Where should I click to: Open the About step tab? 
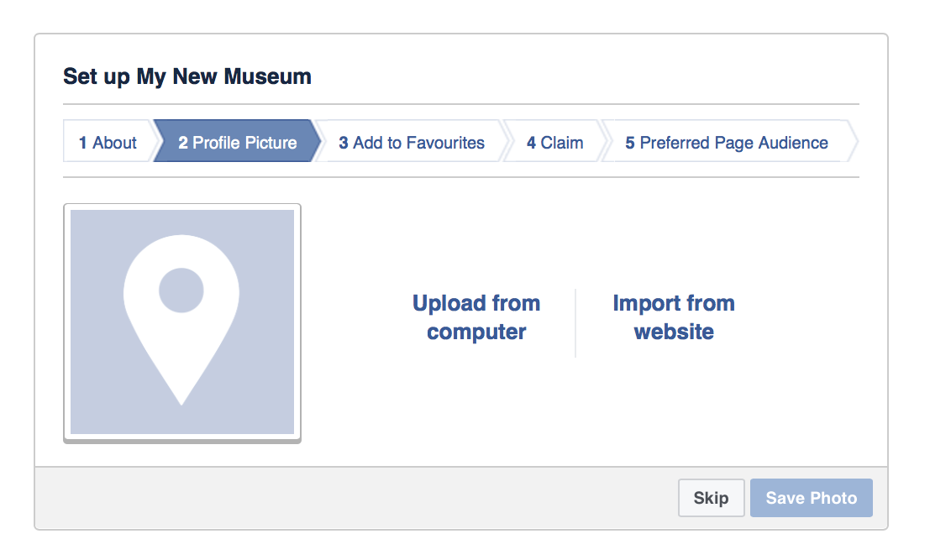point(110,141)
